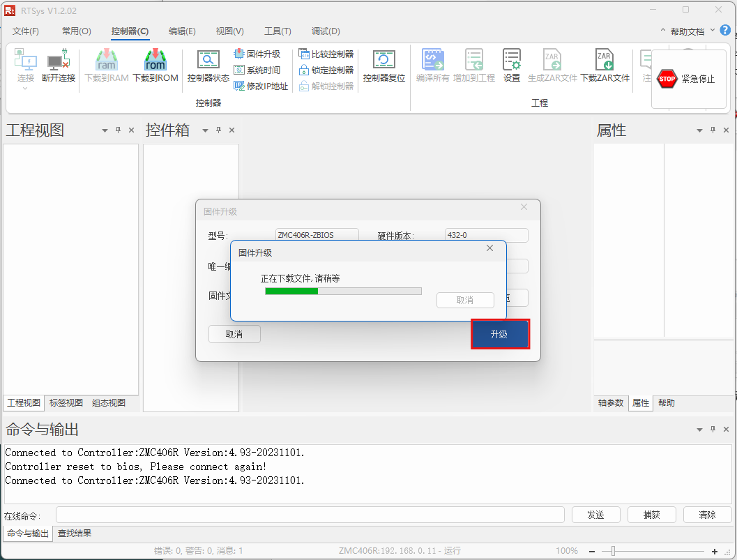Click the 硬件版本 432-0 field
This screenshot has width=737, height=560.
[487, 235]
